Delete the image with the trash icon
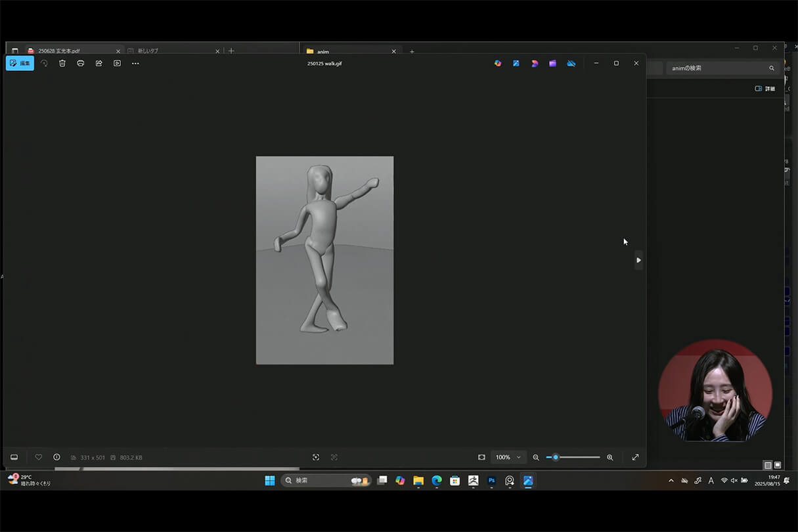 point(62,63)
